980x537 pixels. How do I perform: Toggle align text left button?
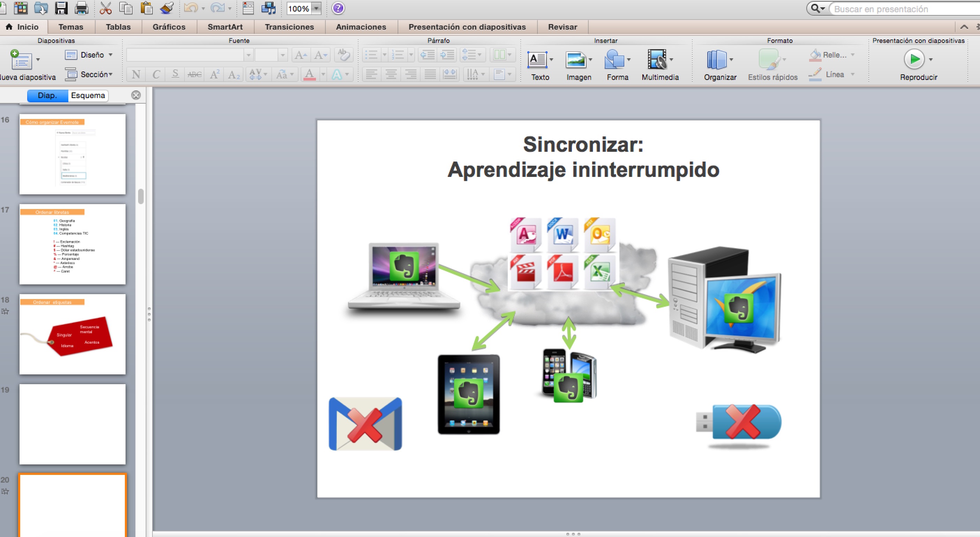tap(371, 75)
